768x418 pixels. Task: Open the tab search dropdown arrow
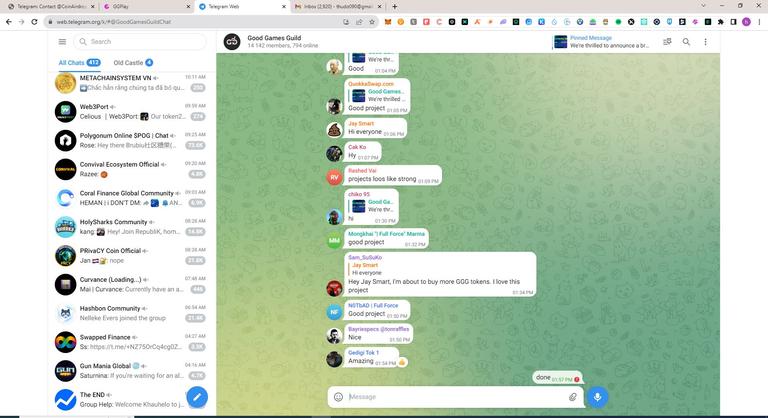[x=703, y=6]
